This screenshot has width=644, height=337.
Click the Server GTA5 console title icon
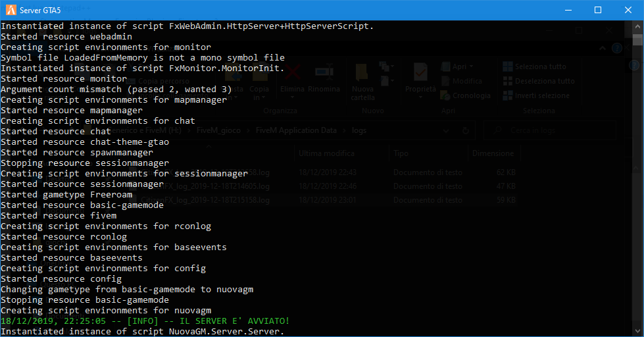pyautogui.click(x=11, y=10)
